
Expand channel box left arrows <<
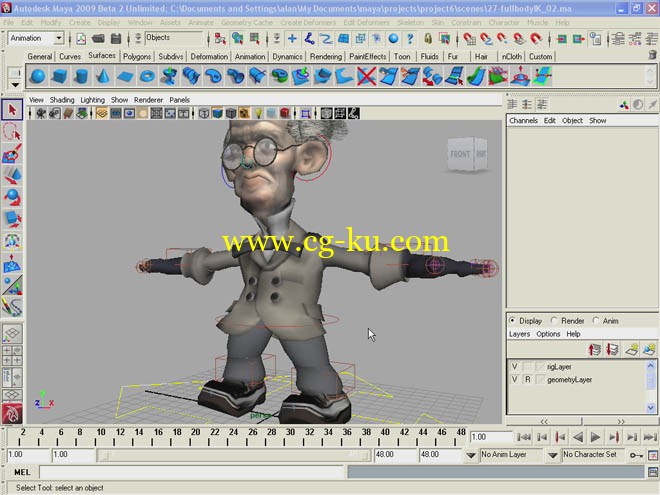click(x=544, y=421)
